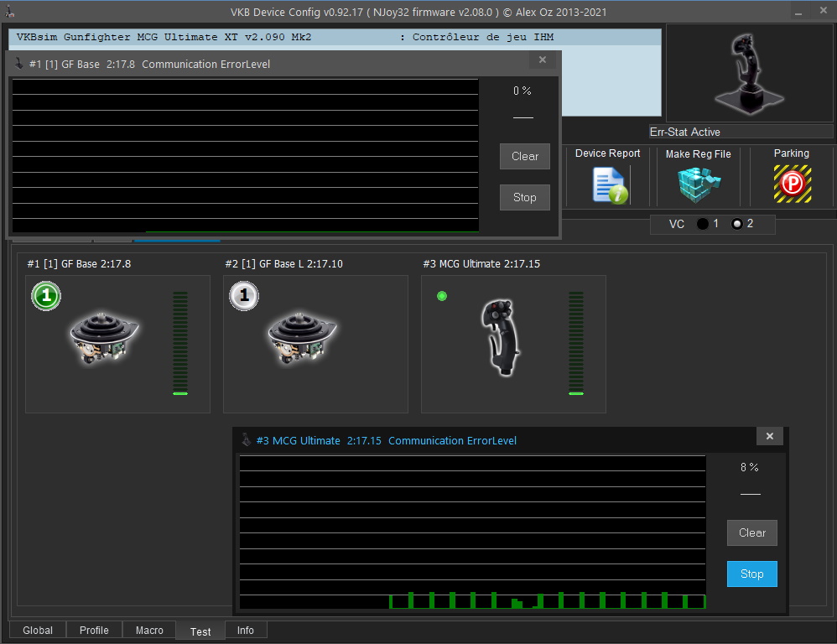Click the Make Reg File cube icon
The height and width of the screenshot is (644, 837).
[699, 184]
